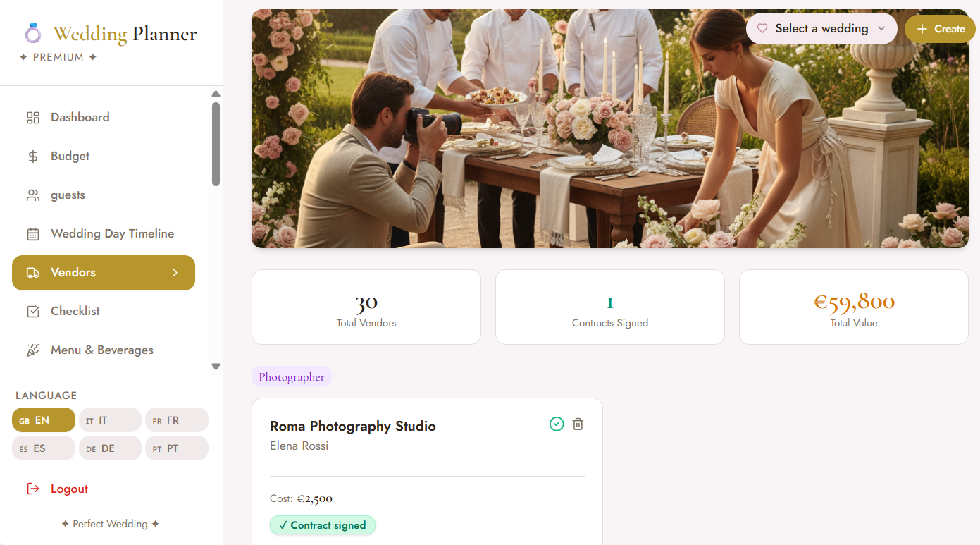This screenshot has height=545, width=980.
Task: Click the Dashboard grid icon
Action: 33,118
